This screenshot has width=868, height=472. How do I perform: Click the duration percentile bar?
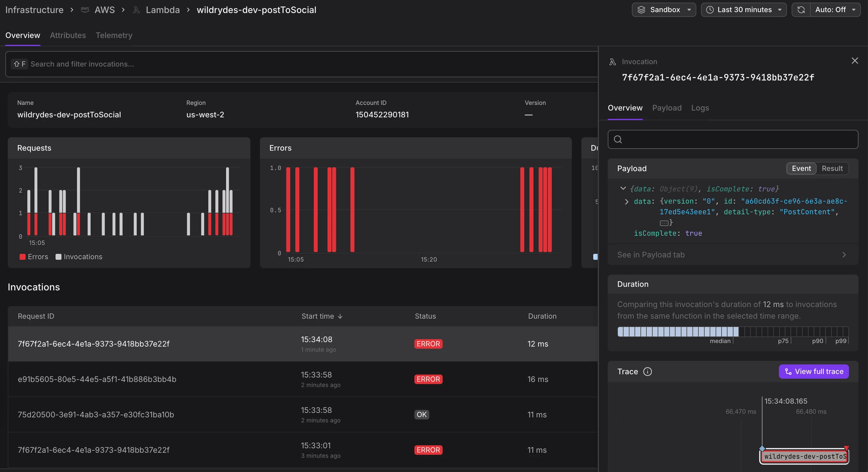tap(733, 332)
